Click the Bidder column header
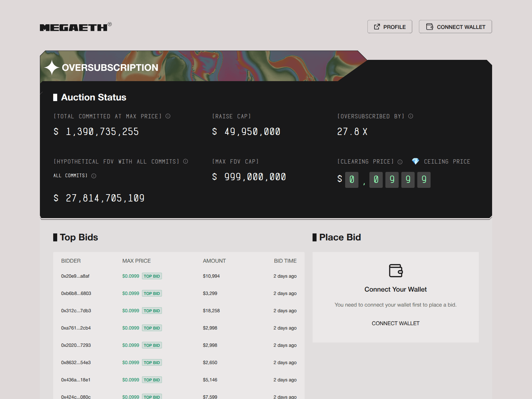 [71, 261]
